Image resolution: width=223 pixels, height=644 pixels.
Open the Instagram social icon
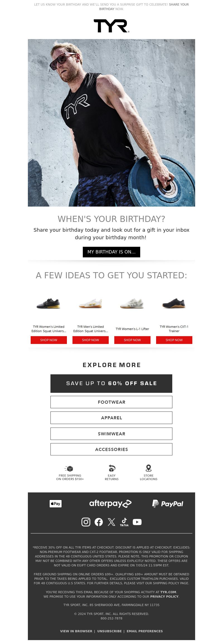pos(86,522)
